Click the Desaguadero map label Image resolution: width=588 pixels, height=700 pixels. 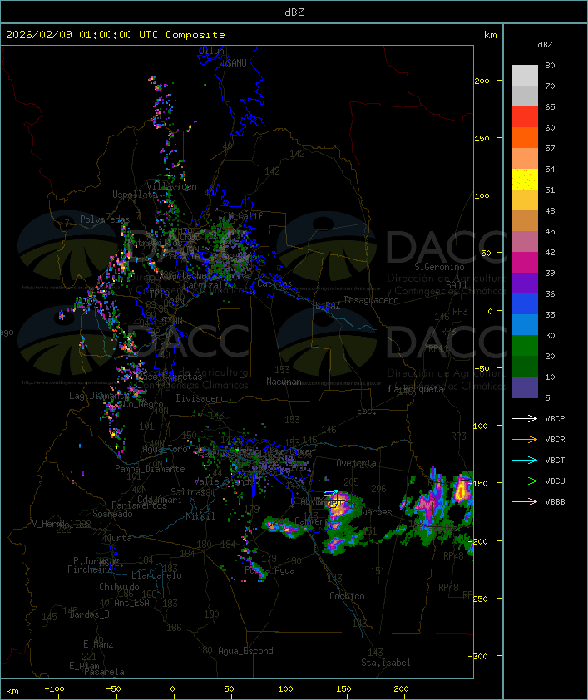coord(371,300)
